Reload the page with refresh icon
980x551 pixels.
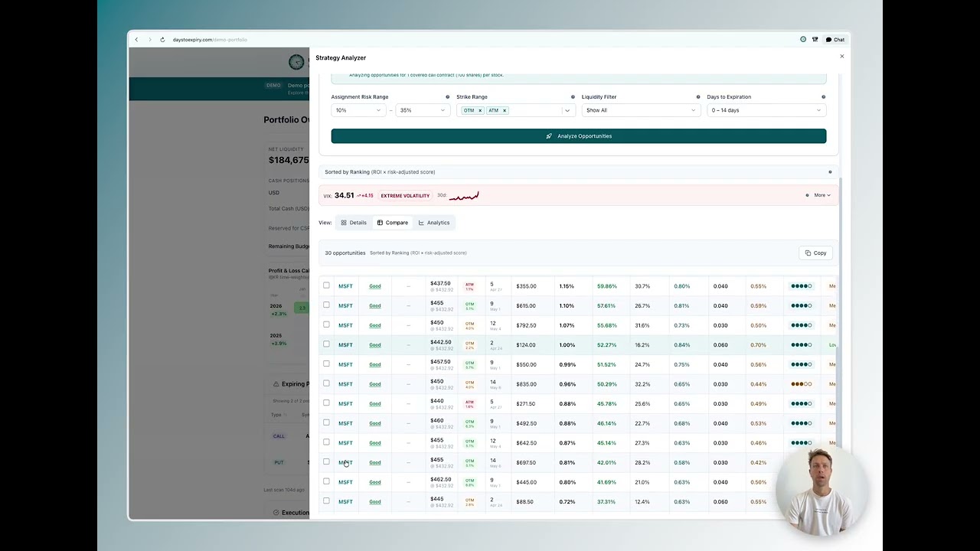coord(162,40)
